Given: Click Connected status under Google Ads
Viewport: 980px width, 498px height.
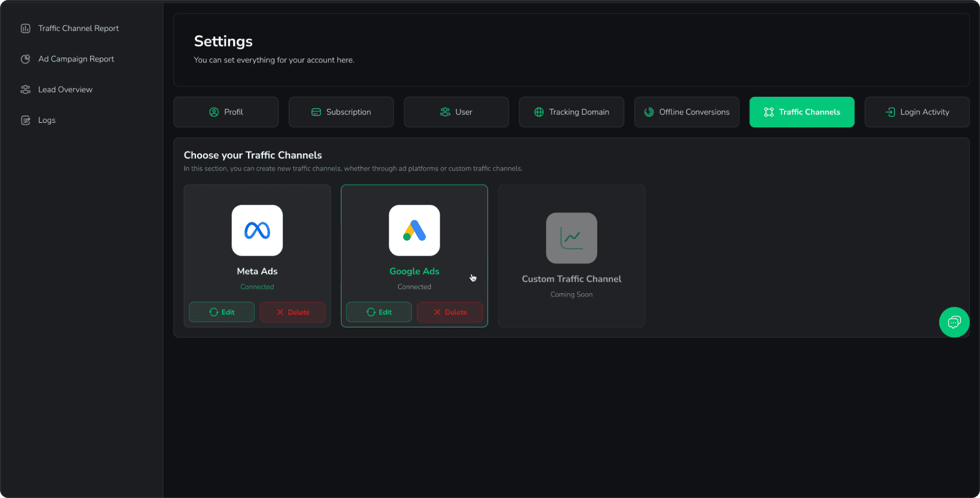Looking at the screenshot, I should point(414,287).
